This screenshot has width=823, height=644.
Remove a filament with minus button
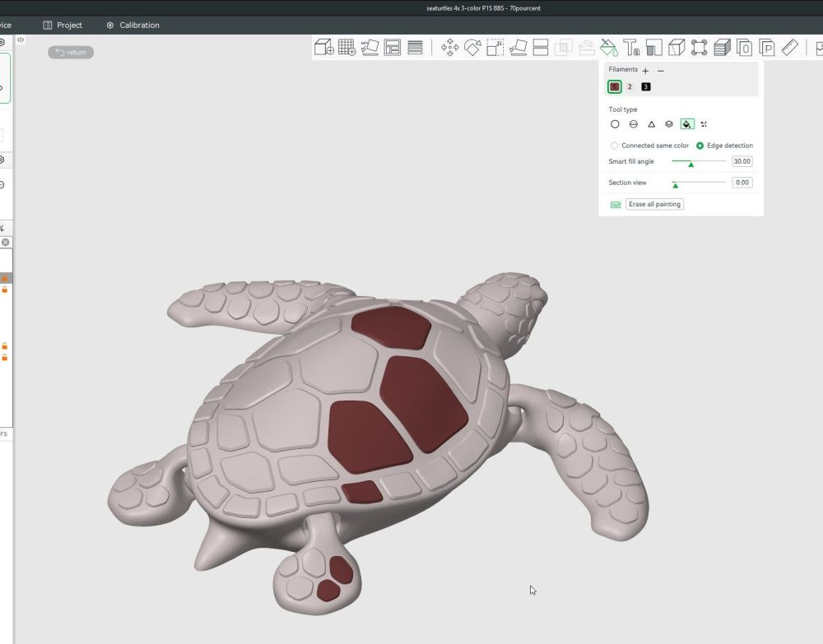pyautogui.click(x=661, y=71)
